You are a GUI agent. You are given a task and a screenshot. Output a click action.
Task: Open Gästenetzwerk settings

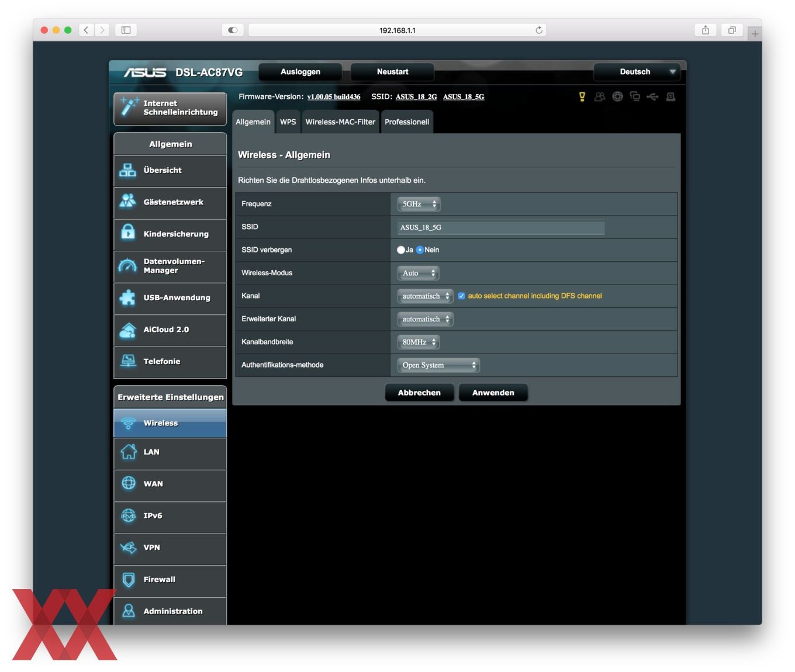pos(170,202)
